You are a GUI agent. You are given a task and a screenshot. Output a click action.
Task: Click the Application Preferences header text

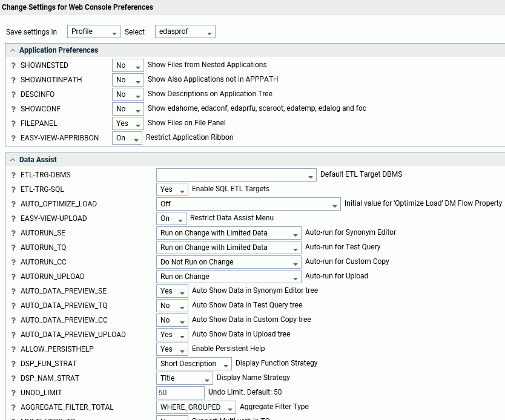tap(59, 50)
